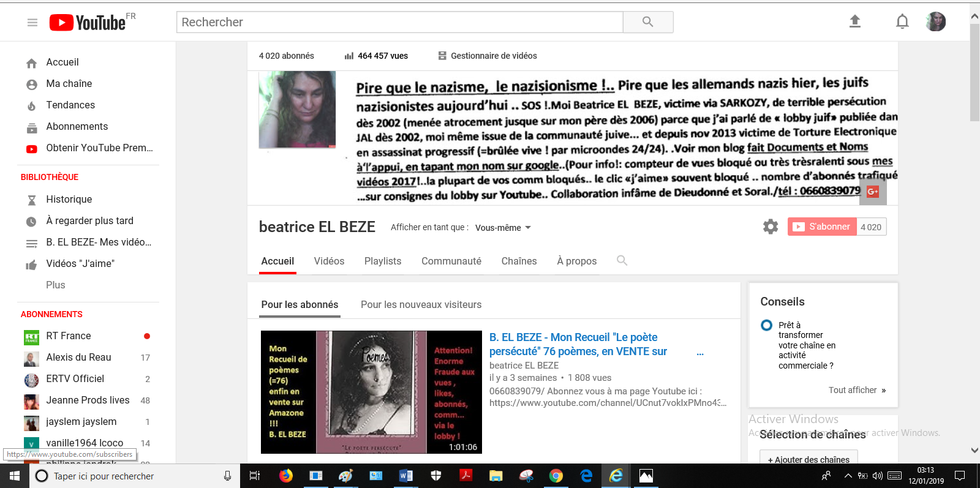Switch to the Vidéos tab

tap(330, 261)
